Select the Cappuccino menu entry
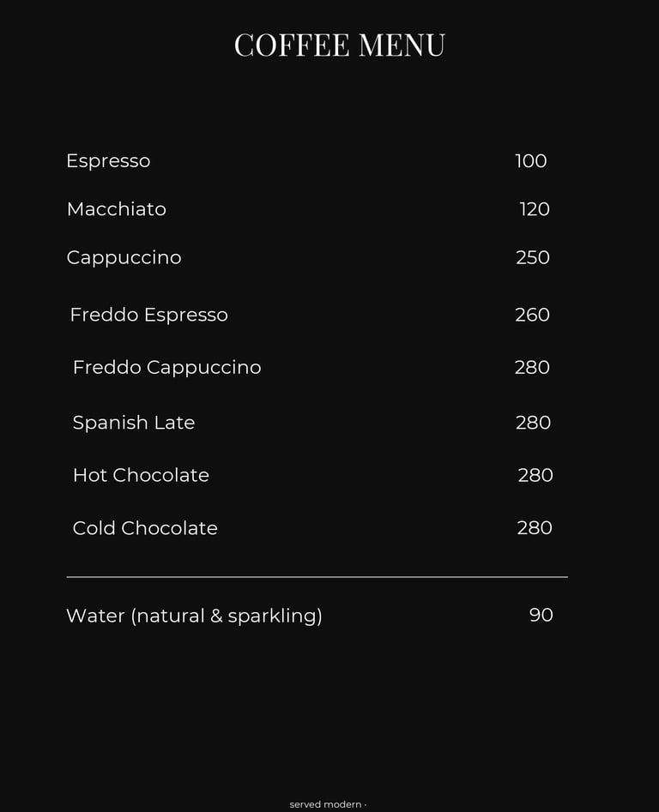659x812 pixels. [x=124, y=258]
